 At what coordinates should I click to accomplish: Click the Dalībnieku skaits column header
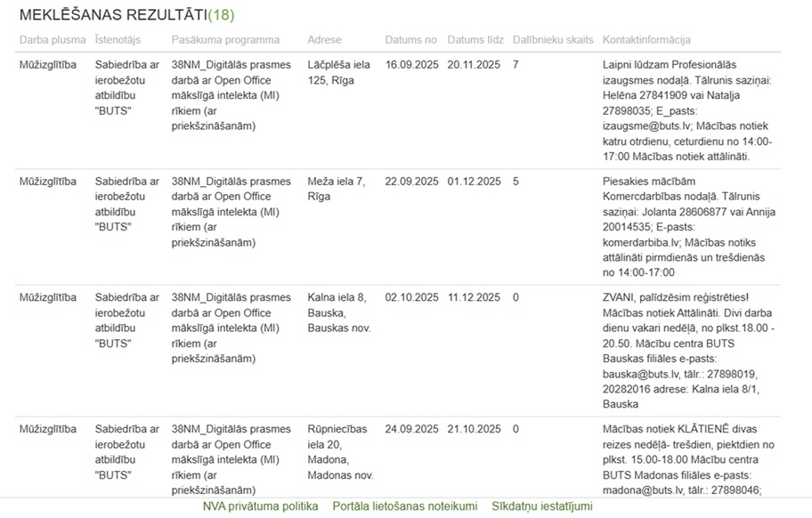[x=553, y=40]
